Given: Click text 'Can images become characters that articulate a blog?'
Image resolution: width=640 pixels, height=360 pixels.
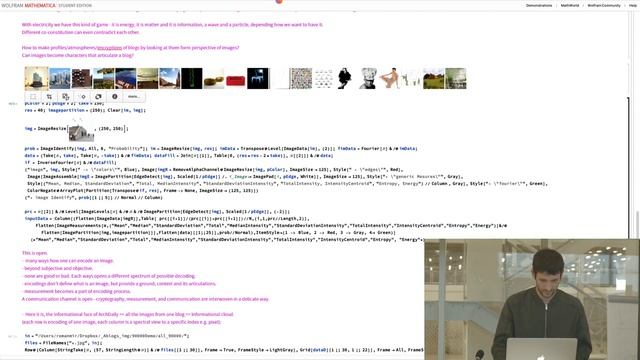Looking at the screenshot, I should pyautogui.click(x=78, y=55).
